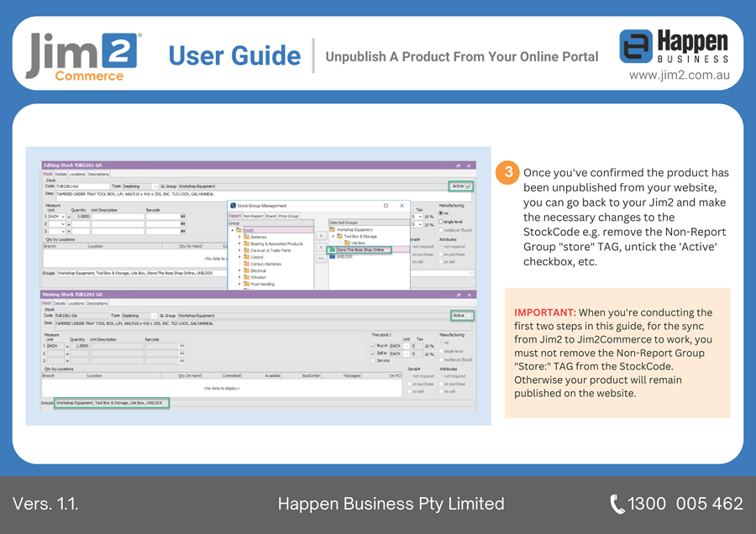The width and height of the screenshot is (756, 534).
Task: Click the Jim2 Commerce logo
Action: point(82,55)
